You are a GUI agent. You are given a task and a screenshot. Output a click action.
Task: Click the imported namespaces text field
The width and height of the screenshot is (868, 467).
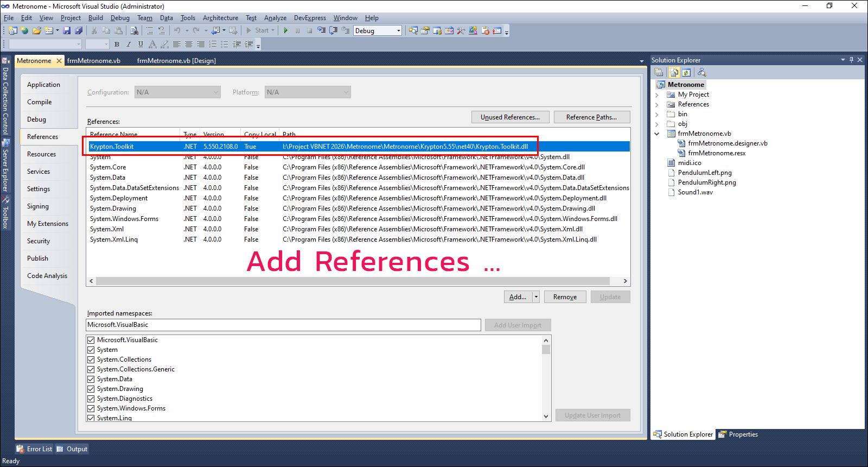283,325
